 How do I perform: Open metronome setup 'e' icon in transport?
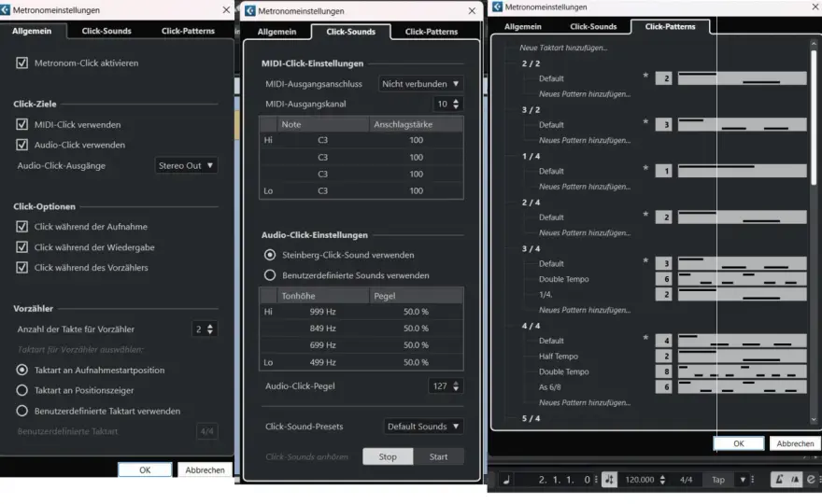[811, 480]
